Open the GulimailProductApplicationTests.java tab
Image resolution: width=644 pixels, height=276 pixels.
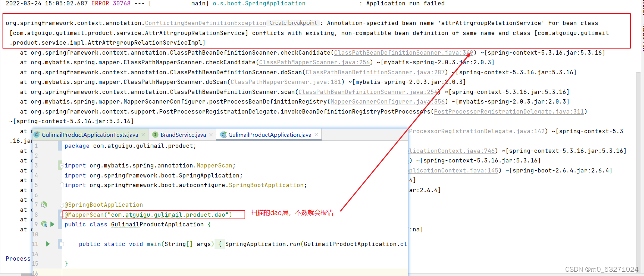(90, 135)
